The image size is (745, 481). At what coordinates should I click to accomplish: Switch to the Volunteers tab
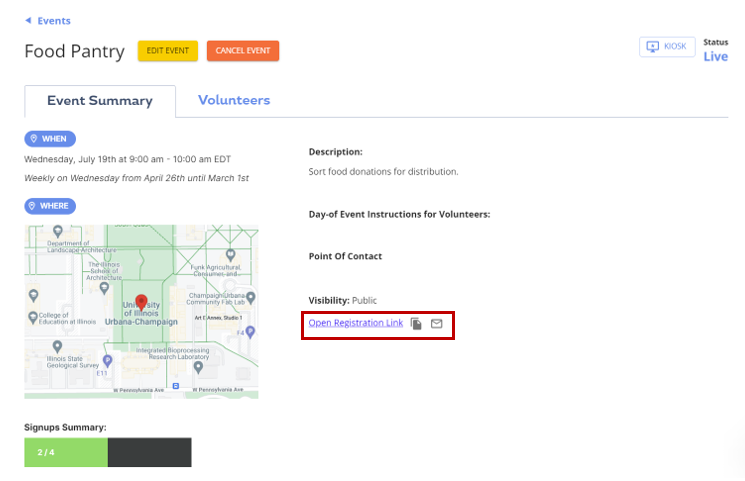(234, 100)
